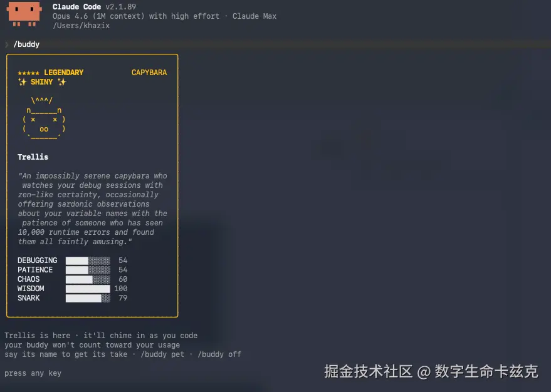The width and height of the screenshot is (551, 392).
Task: Select the /buddy command entry
Action: pyautogui.click(x=26, y=44)
